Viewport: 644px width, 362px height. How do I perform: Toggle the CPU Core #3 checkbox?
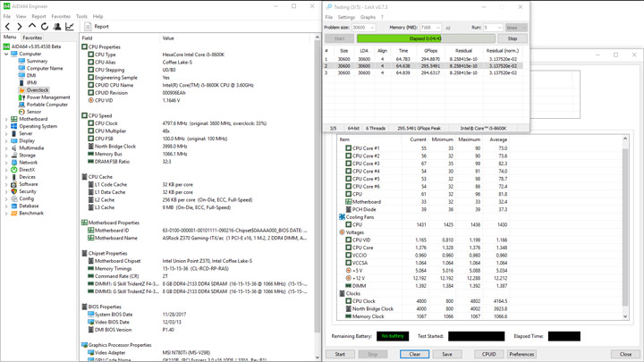click(x=348, y=164)
